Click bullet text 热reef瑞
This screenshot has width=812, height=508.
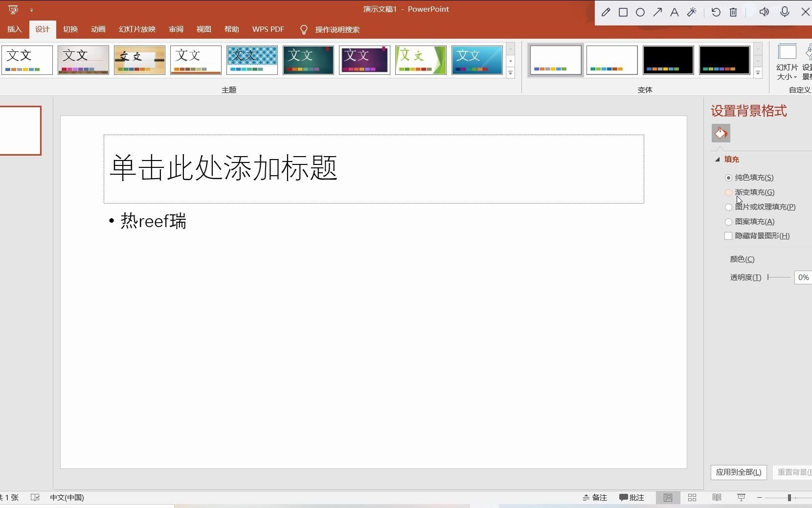tap(153, 221)
